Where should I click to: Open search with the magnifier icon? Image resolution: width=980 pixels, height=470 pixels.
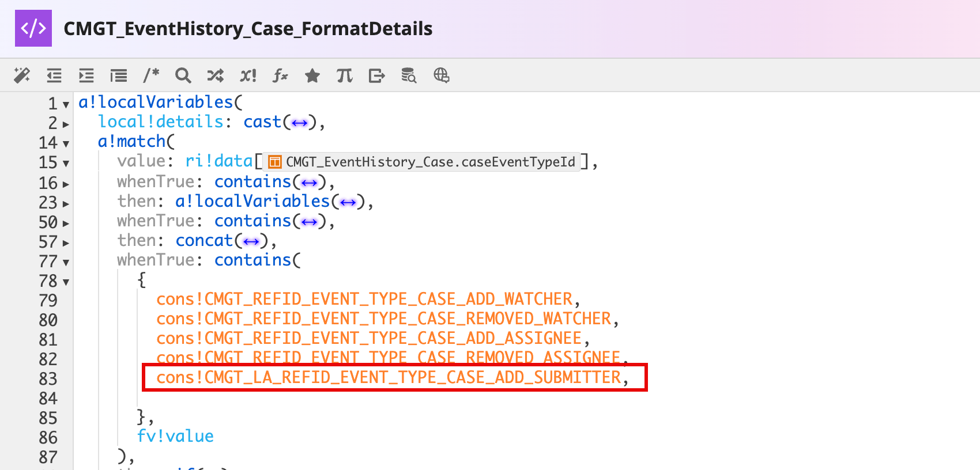click(x=183, y=75)
